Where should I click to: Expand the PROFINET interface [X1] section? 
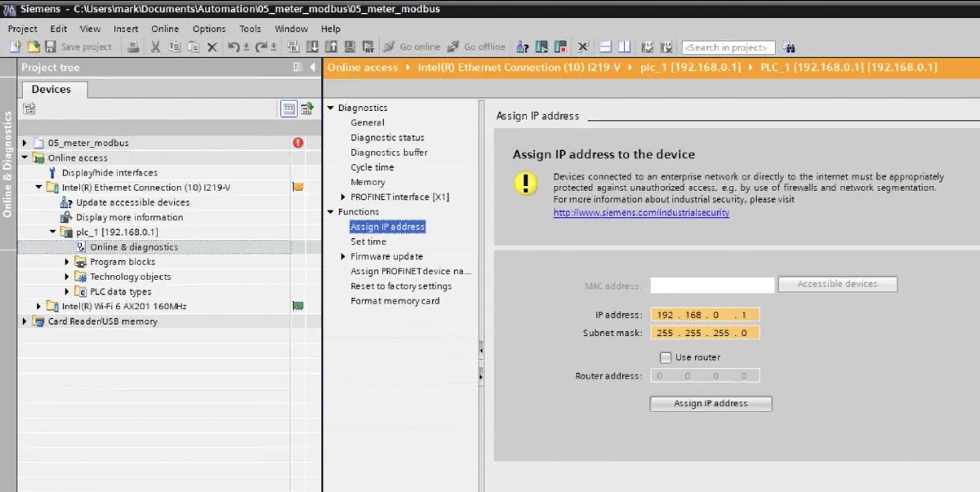click(343, 197)
